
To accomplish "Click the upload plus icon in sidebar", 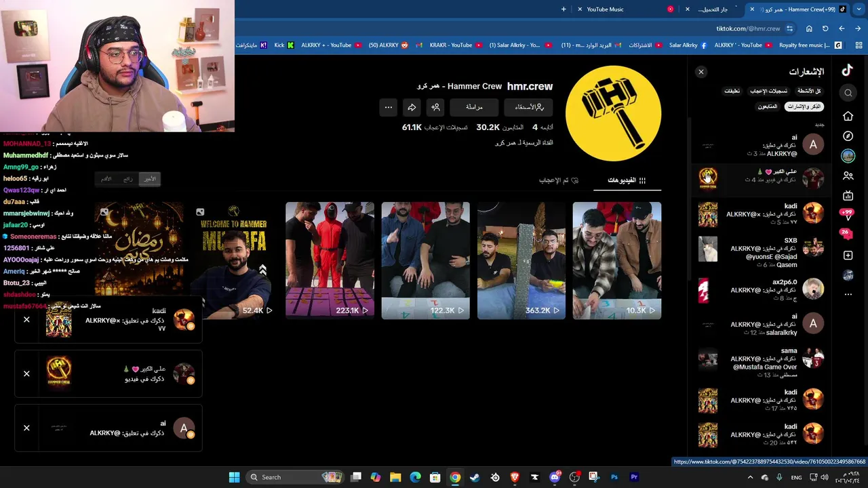I will (x=848, y=255).
